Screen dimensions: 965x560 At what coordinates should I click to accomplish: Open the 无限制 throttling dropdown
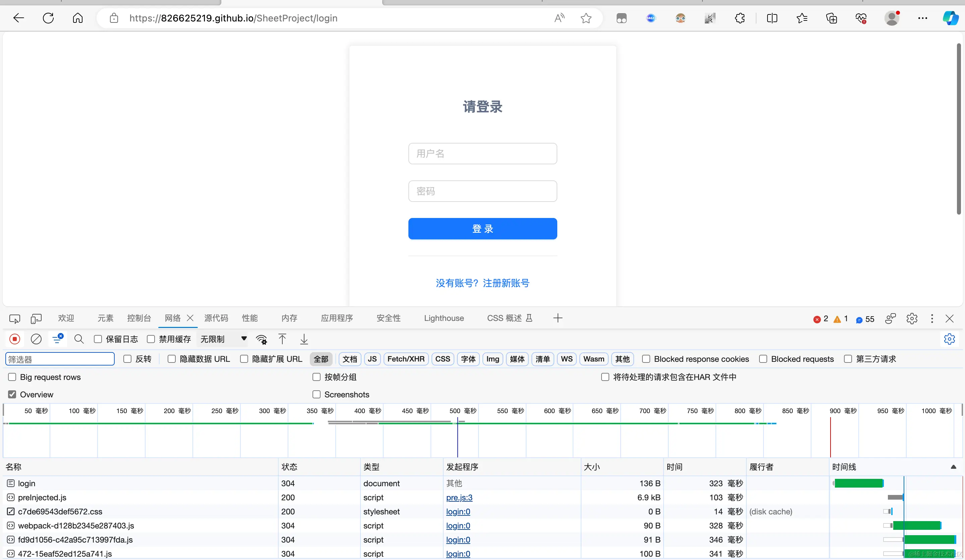[223, 339]
